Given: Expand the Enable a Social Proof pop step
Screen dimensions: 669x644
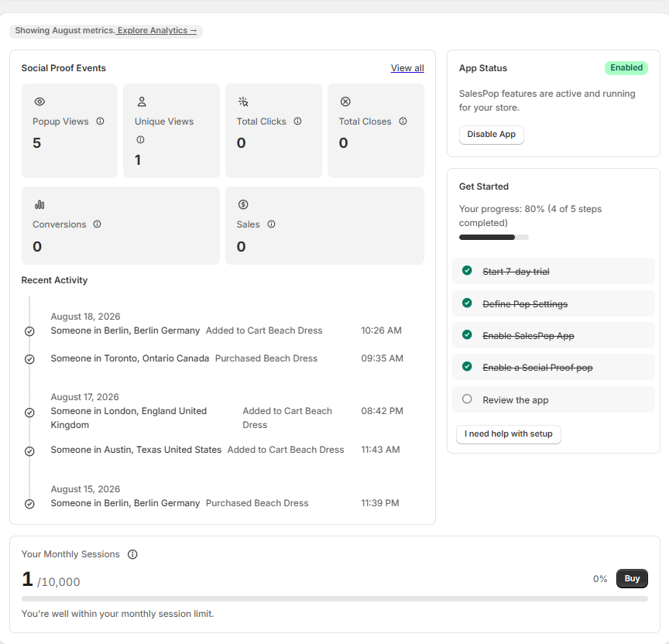Looking at the screenshot, I should tap(554, 367).
